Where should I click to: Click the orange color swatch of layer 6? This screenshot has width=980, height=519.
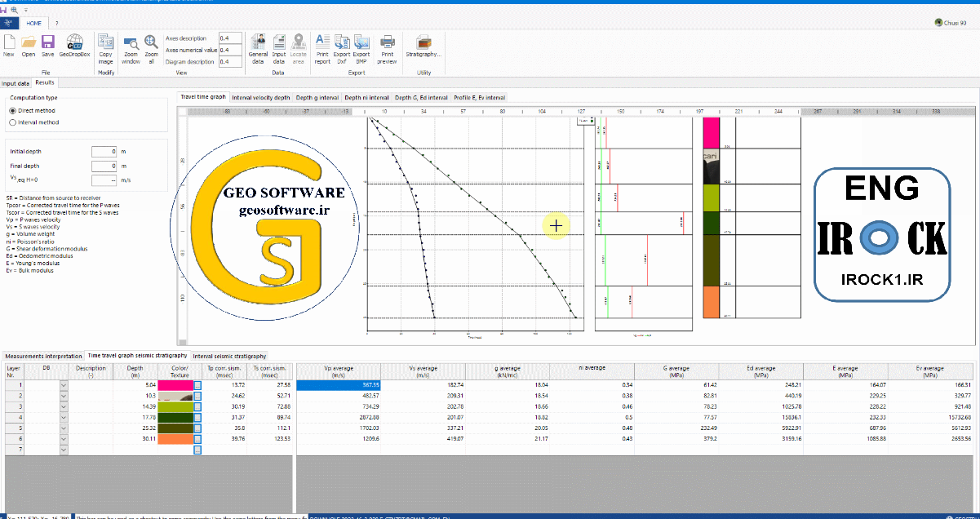pos(175,438)
